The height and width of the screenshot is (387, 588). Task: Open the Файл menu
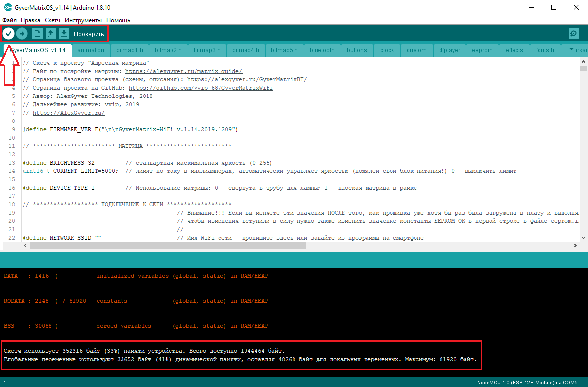[10, 20]
